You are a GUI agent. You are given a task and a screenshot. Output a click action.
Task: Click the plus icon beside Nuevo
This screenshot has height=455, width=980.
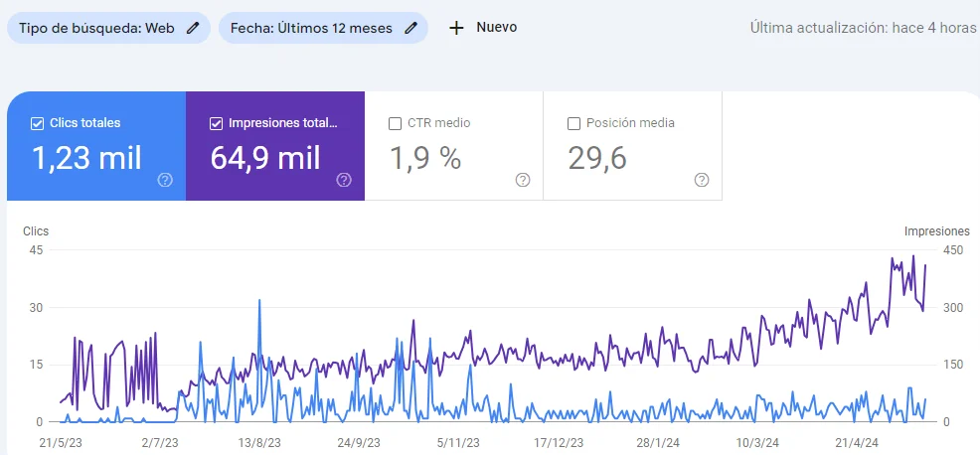click(456, 28)
